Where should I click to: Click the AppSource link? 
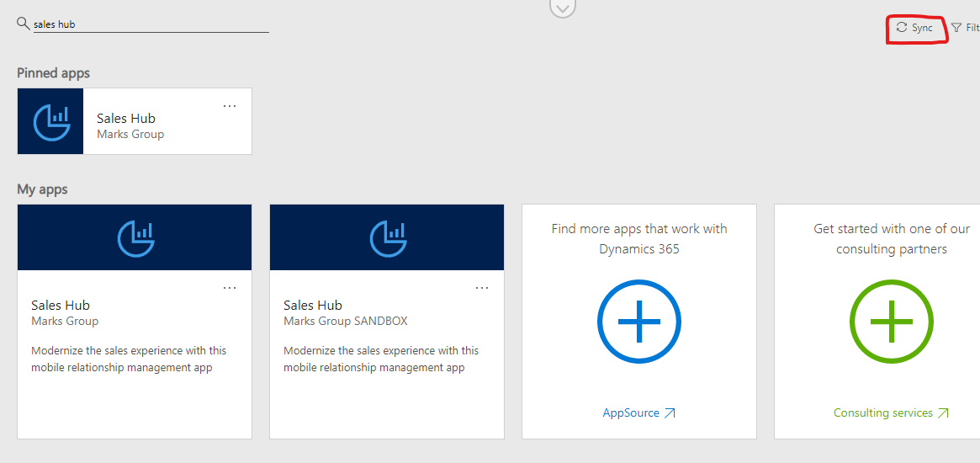pos(631,413)
